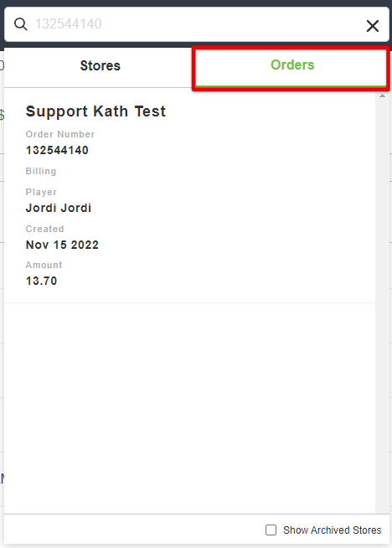This screenshot has width=392, height=548.
Task: Click the Order Number label
Action: [60, 134]
